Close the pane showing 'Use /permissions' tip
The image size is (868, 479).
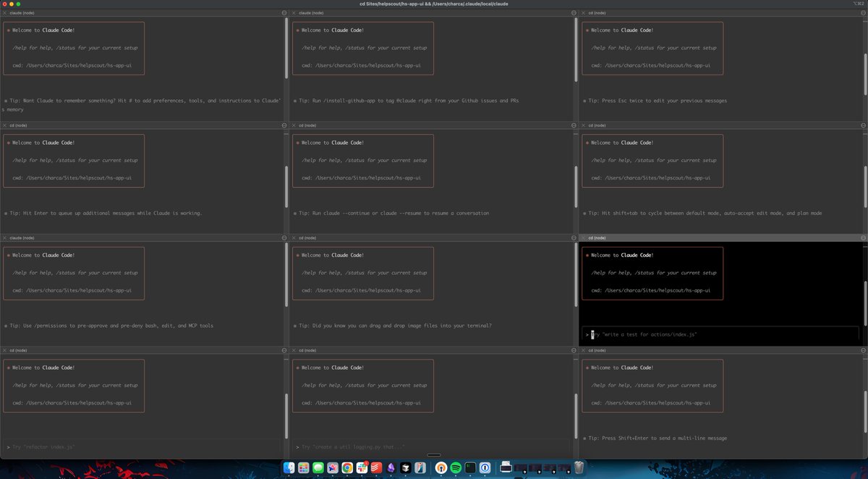(x=4, y=237)
